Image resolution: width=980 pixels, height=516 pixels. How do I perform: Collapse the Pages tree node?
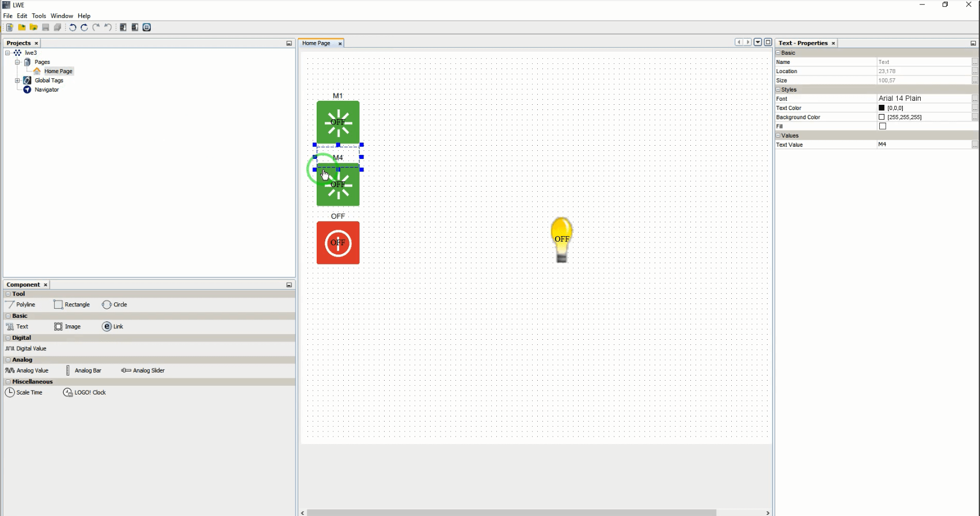[17, 62]
